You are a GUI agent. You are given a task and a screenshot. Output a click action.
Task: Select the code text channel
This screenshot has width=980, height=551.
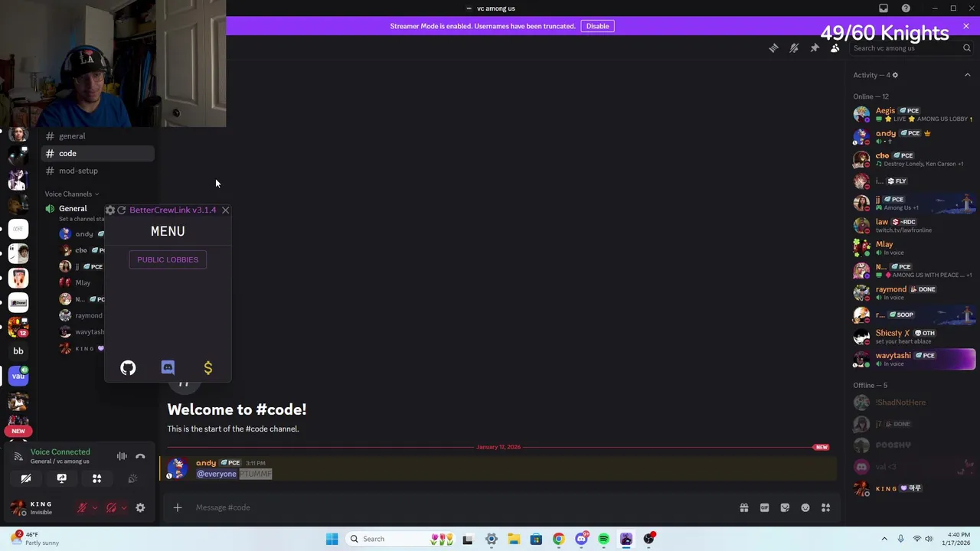[98, 153]
